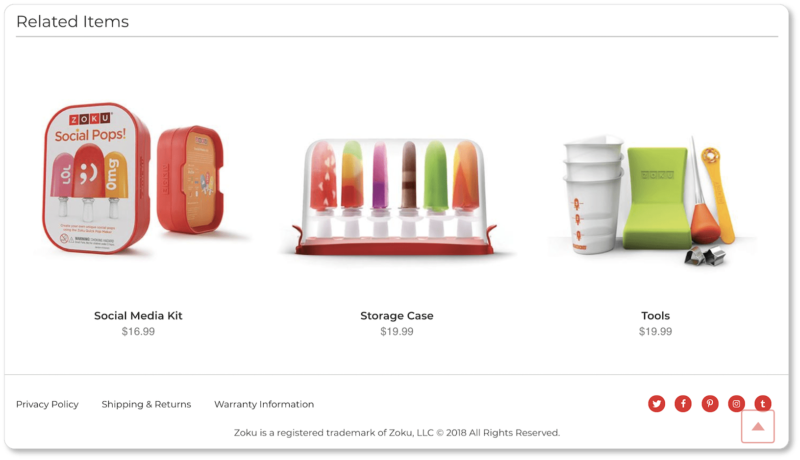Open the Privacy Policy link
The image size is (800, 460).
point(47,404)
